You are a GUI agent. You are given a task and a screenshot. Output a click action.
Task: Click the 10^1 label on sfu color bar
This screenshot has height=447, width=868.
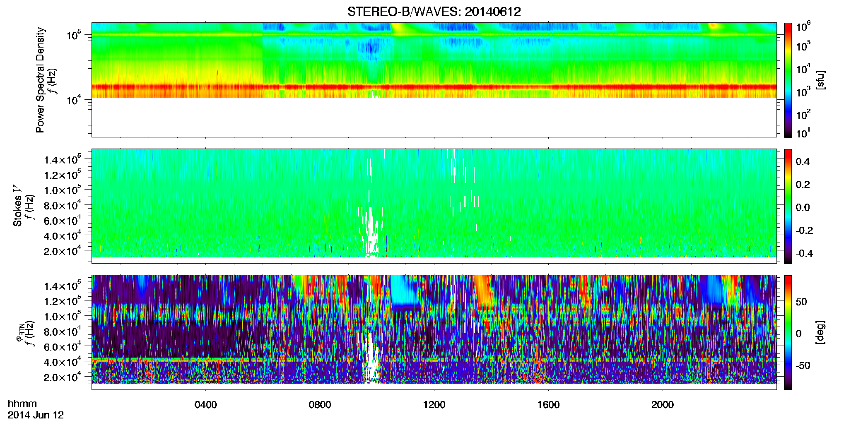pyautogui.click(x=803, y=133)
